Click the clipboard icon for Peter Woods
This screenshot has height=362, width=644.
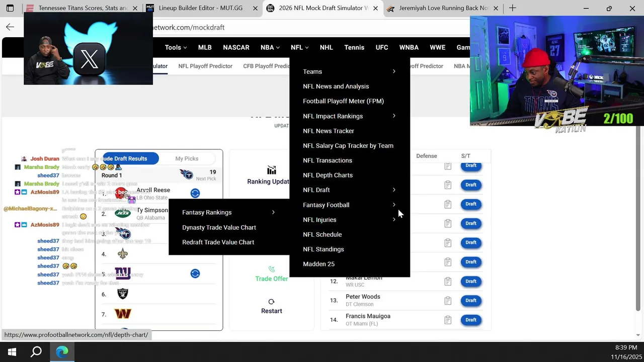[x=448, y=301]
